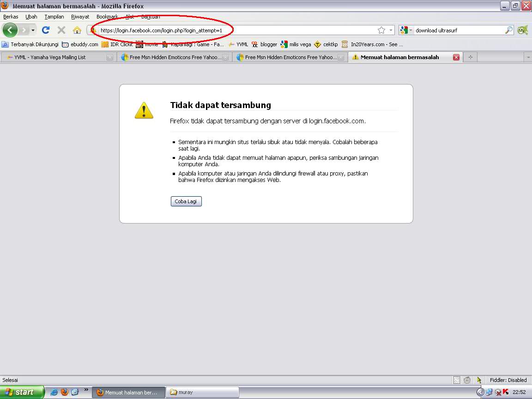The image size is (532, 399).
Task: Launch Firefox from quick launch
Action: 65,392
